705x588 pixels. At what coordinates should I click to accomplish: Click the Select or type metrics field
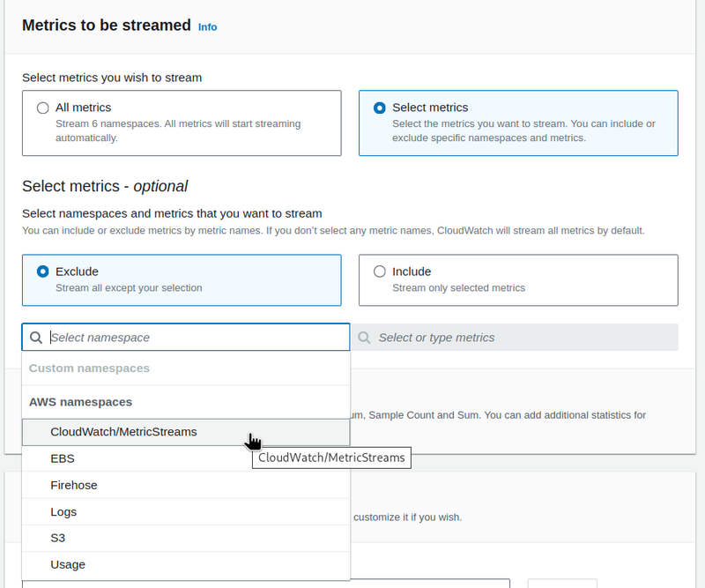pyautogui.click(x=515, y=337)
